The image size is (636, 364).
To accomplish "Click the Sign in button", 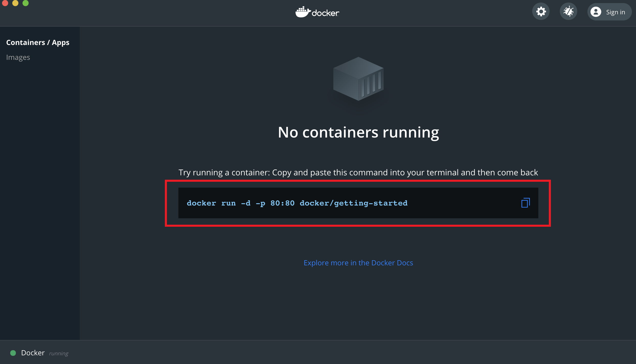I will (x=609, y=12).
